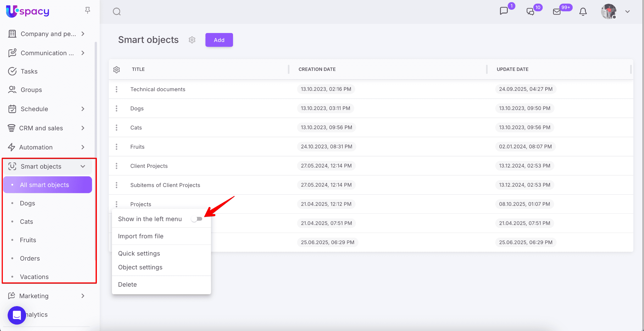The image size is (644, 331).
Task: Open table column settings gear icon
Action: click(x=117, y=69)
